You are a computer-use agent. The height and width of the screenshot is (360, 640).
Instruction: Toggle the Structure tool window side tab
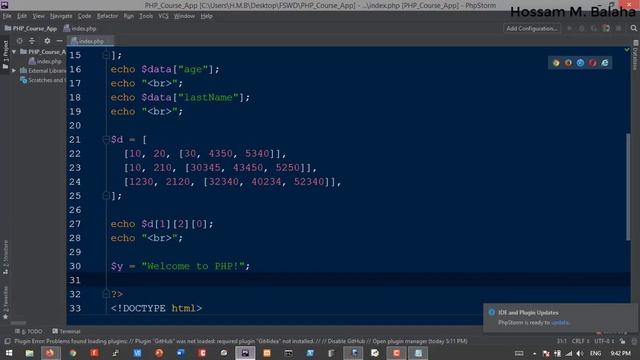[x=5, y=257]
